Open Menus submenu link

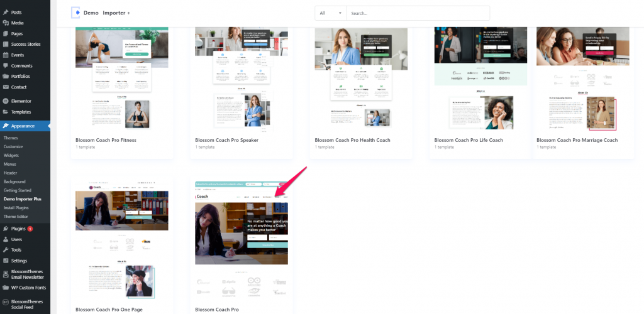(10, 164)
